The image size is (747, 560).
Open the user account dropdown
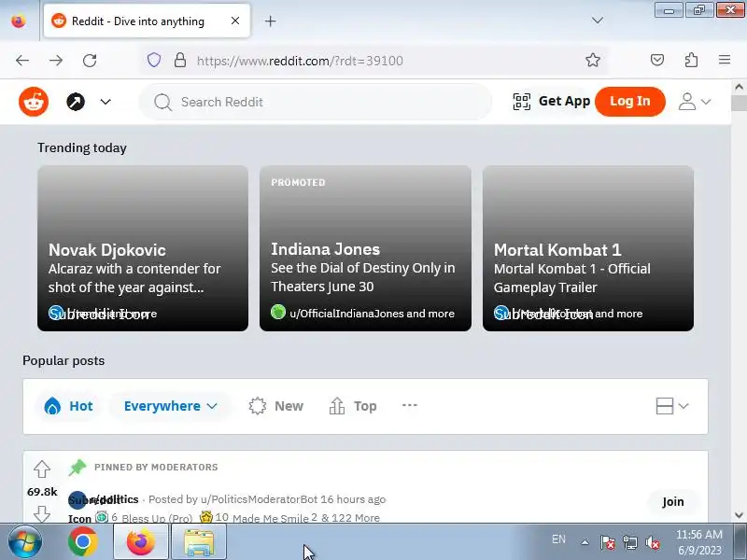tap(695, 102)
